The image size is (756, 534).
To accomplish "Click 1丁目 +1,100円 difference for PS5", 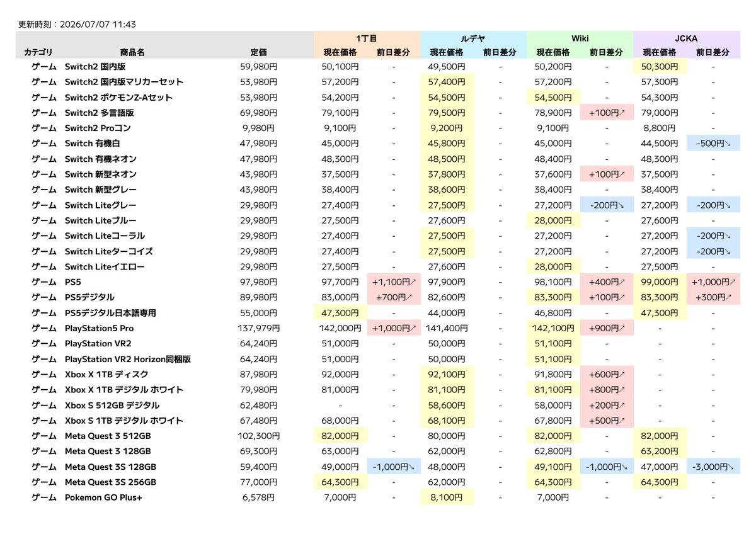I will (x=393, y=282).
